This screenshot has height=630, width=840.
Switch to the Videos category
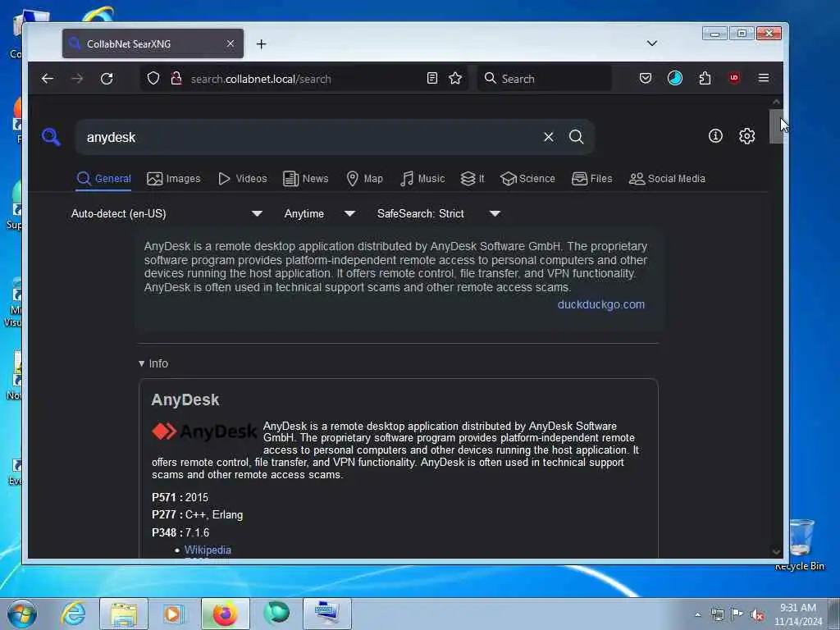point(242,178)
